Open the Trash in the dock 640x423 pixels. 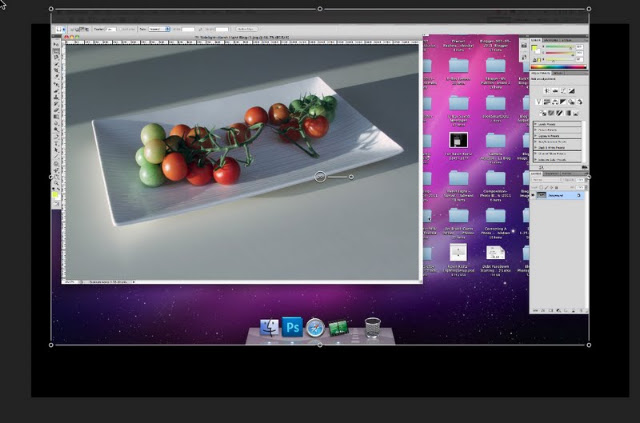(x=372, y=327)
